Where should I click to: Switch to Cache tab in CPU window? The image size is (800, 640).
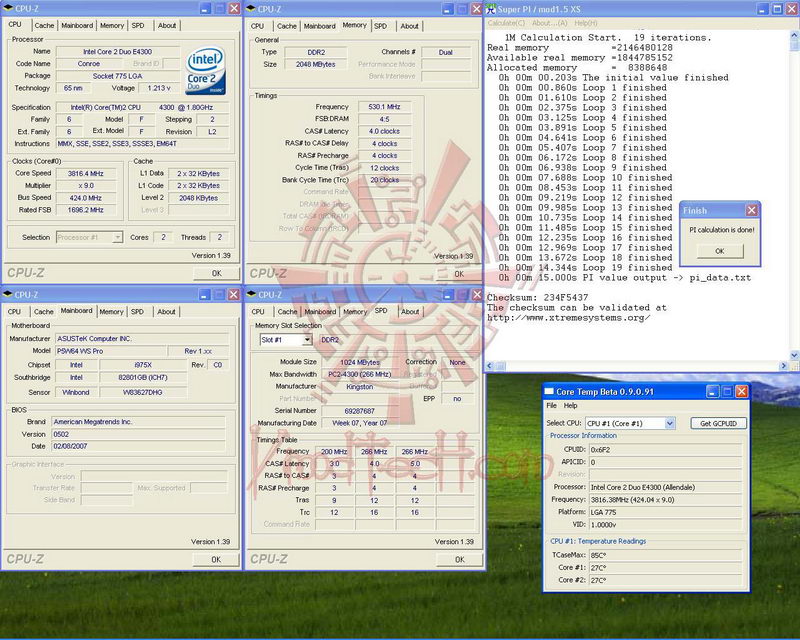(x=44, y=26)
